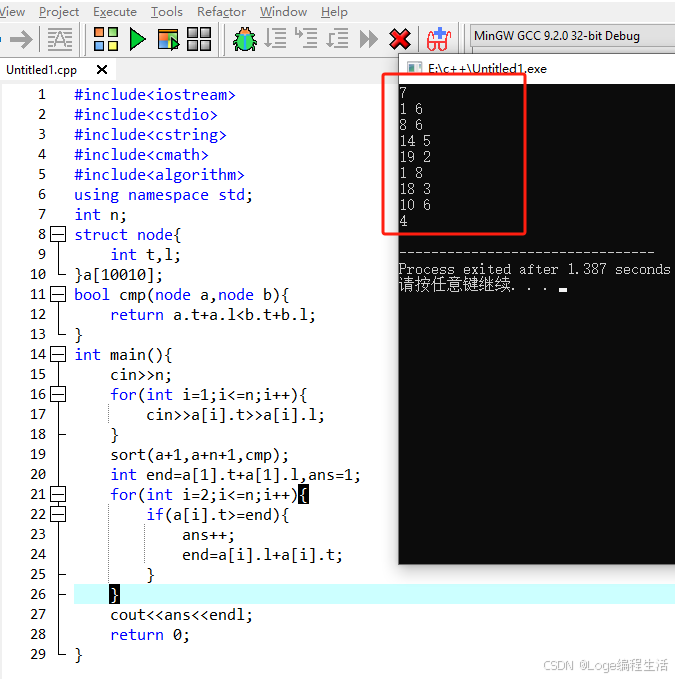The height and width of the screenshot is (679, 675).
Task: Open the Execute menu
Action: click(x=115, y=12)
